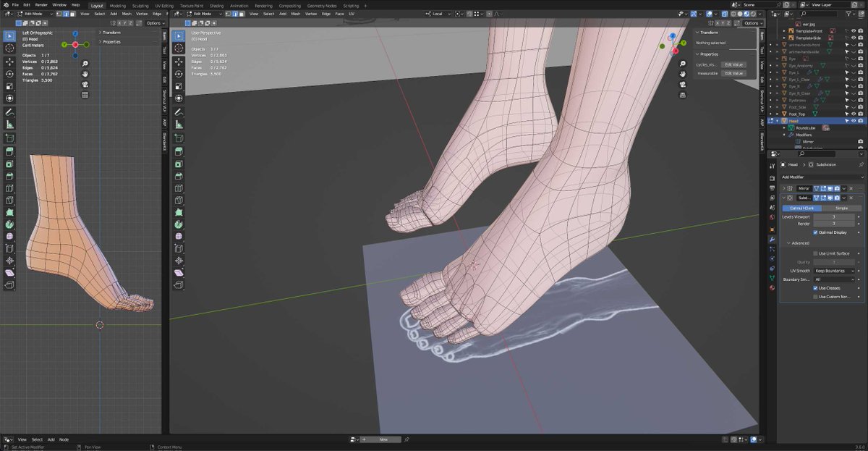The image size is (868, 451).
Task: Select the Extrude Region tool in the main viewport
Action: pyautogui.click(x=179, y=152)
